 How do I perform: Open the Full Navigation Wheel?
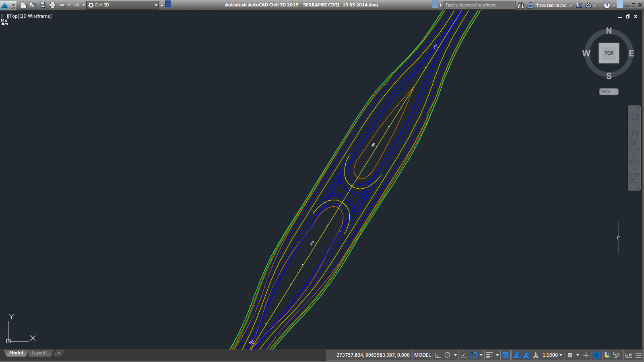[x=634, y=117]
